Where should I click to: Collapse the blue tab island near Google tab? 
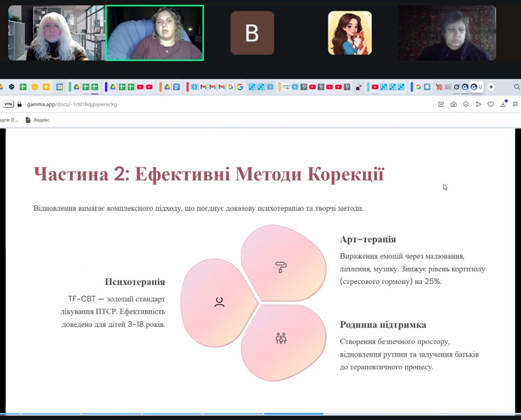[x=411, y=87]
